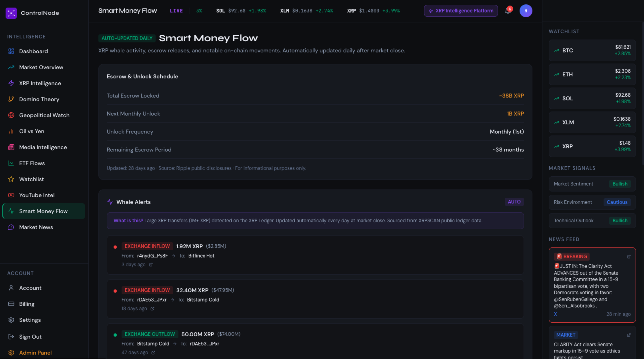Click the MARKET news tag
644x359 pixels.
[x=566, y=335]
